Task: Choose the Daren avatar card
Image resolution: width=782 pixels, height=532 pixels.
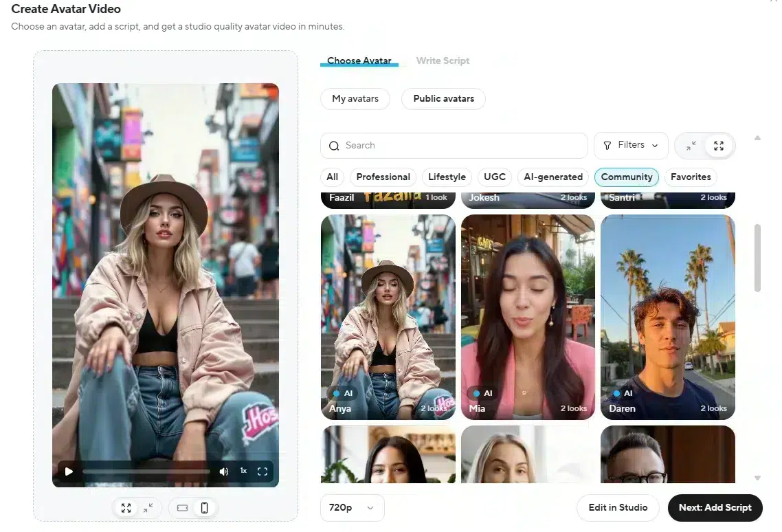Action: pos(668,317)
